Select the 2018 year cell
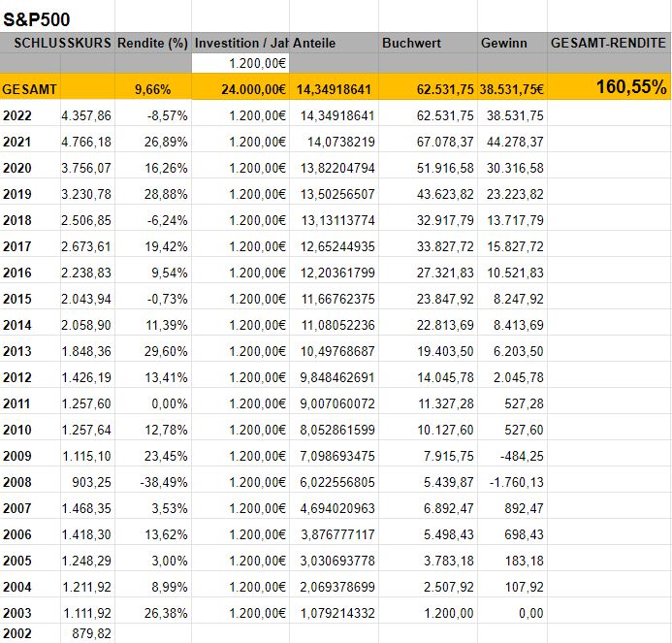The image size is (672, 643). click(17, 220)
